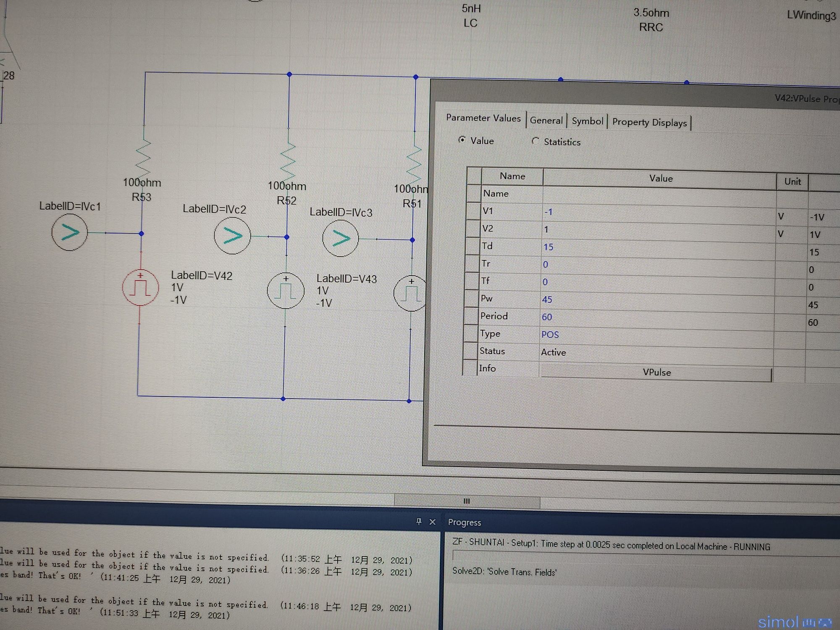Click the Unit column header
This screenshot has width=840, height=630.
pyautogui.click(x=792, y=181)
